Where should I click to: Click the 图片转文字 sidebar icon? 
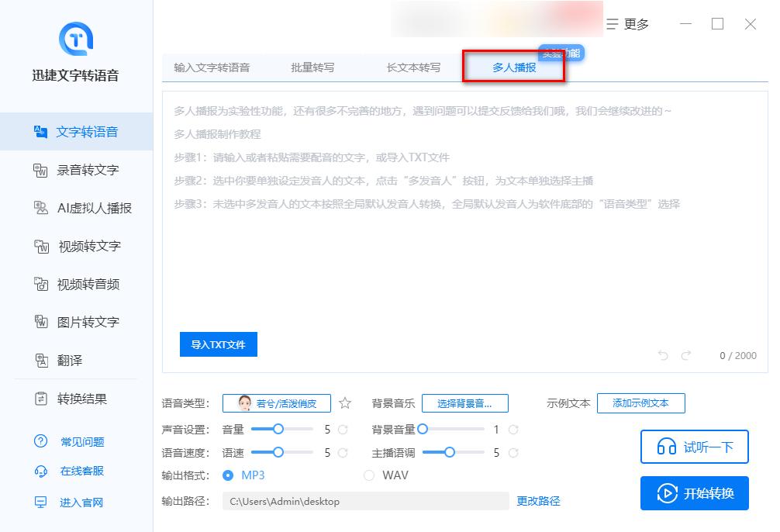[x=41, y=322]
